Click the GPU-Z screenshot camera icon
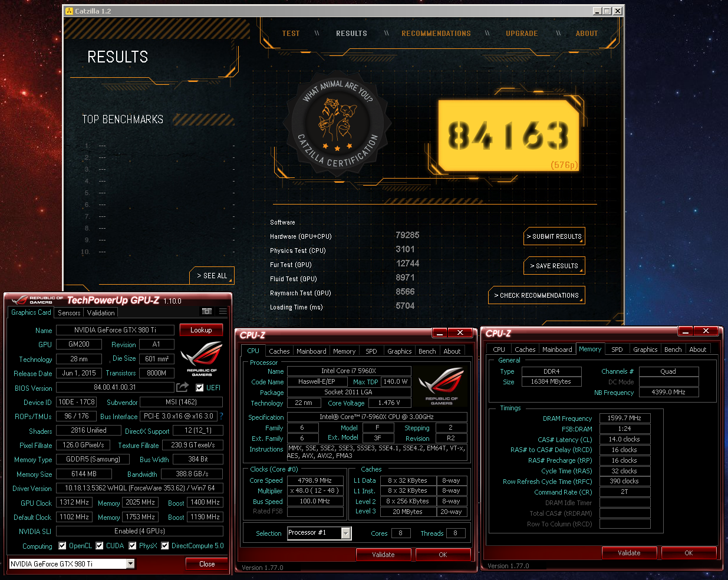Screen dimensions: 728x580 click(207, 311)
